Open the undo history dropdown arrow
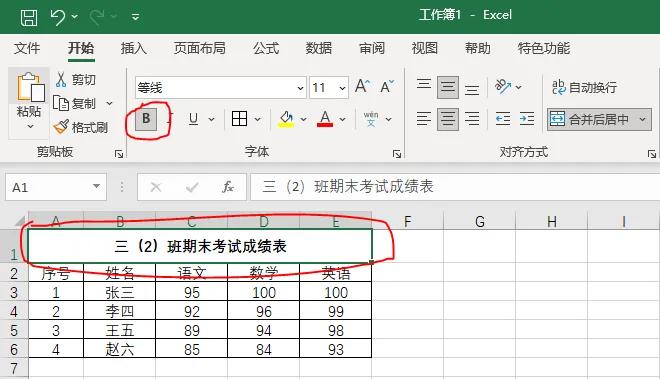 (75, 17)
